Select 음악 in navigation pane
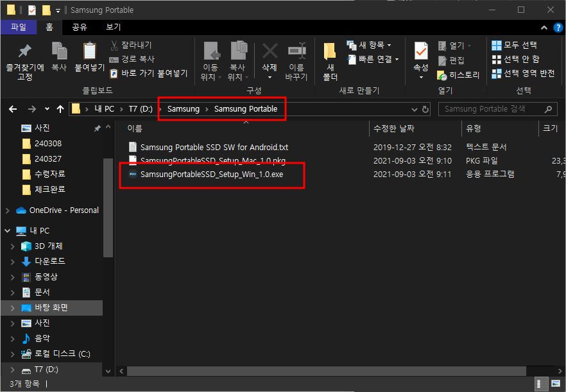 click(42, 339)
